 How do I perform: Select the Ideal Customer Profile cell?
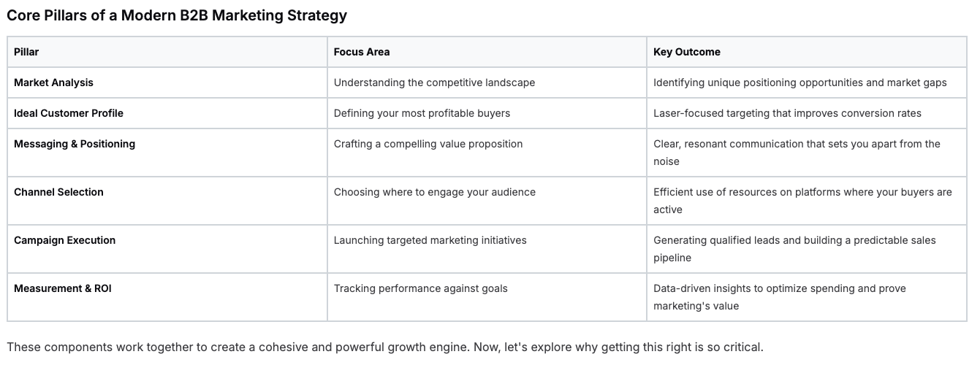tap(167, 113)
